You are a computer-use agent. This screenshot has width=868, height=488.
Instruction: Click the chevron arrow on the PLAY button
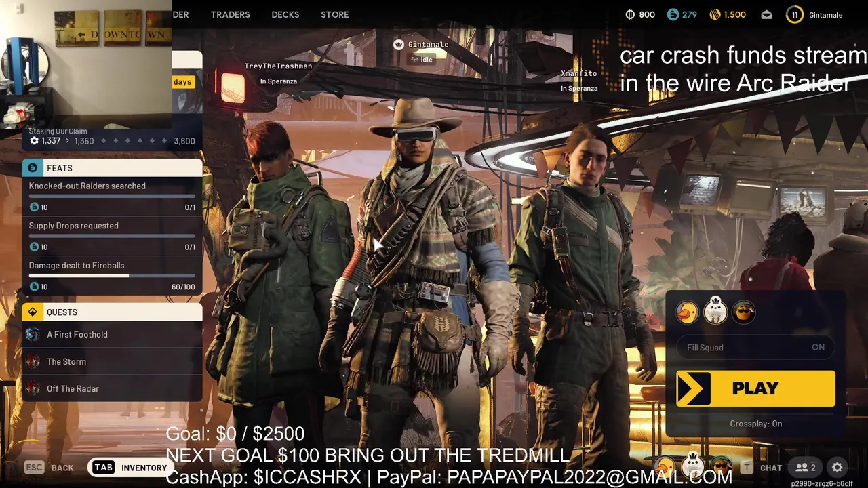[x=693, y=388]
